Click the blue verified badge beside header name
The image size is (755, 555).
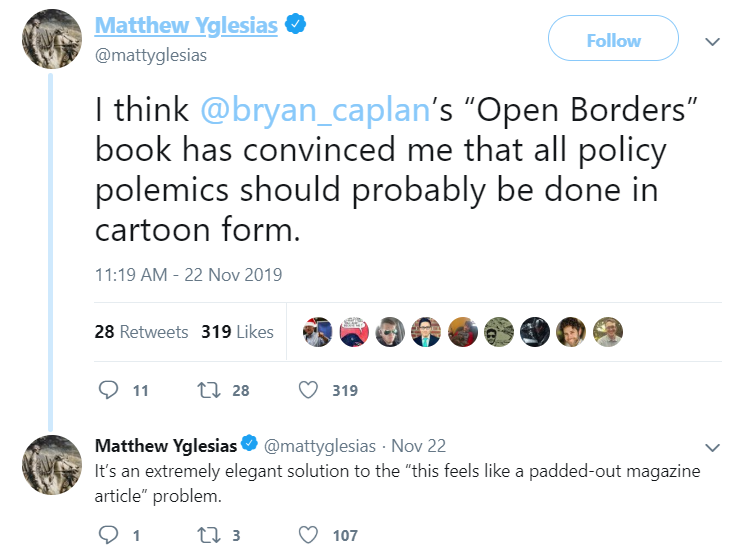pyautogui.click(x=294, y=27)
